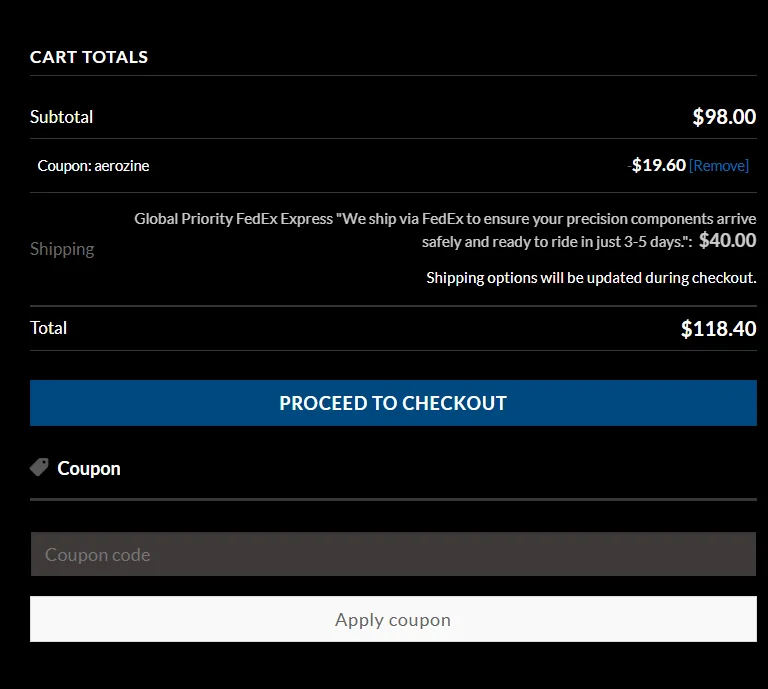
Task: Click the Subtotal label
Action: tap(61, 117)
